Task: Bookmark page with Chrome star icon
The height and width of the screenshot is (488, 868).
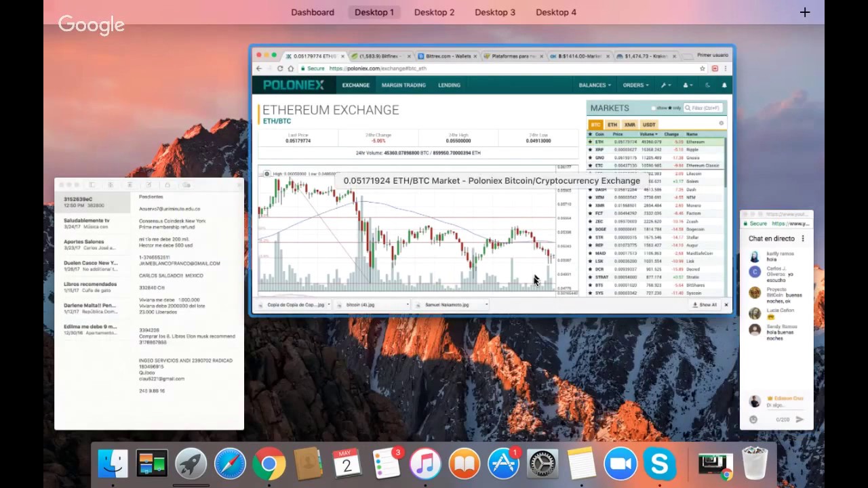Action: pos(703,68)
